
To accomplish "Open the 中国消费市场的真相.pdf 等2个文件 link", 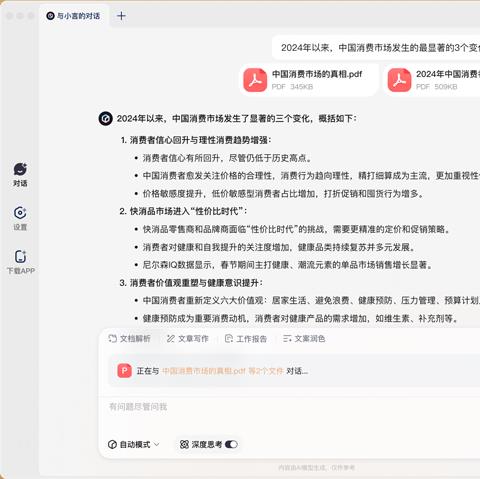I will (x=223, y=371).
